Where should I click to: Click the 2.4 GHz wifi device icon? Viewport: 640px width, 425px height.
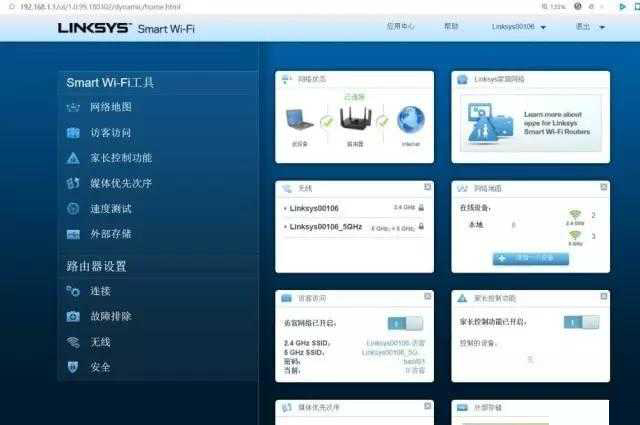coord(575,214)
